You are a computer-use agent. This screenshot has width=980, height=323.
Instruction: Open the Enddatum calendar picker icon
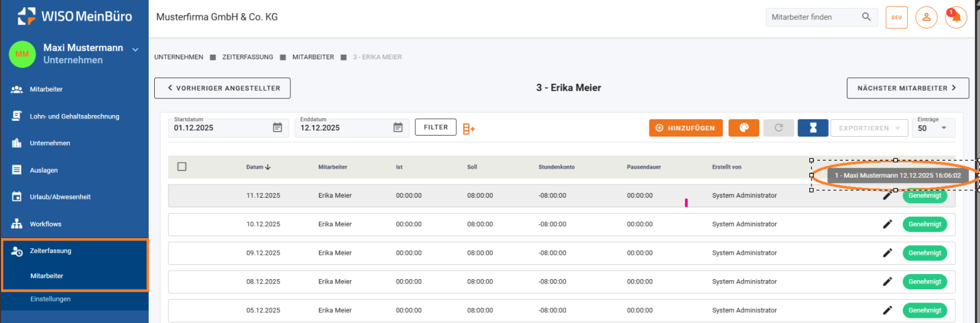398,128
